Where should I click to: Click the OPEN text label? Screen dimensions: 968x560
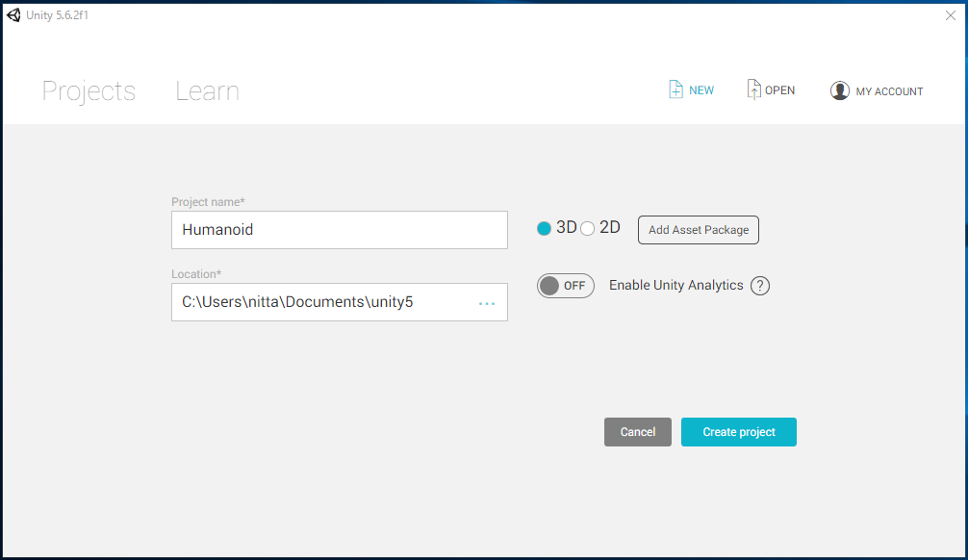pos(779,90)
